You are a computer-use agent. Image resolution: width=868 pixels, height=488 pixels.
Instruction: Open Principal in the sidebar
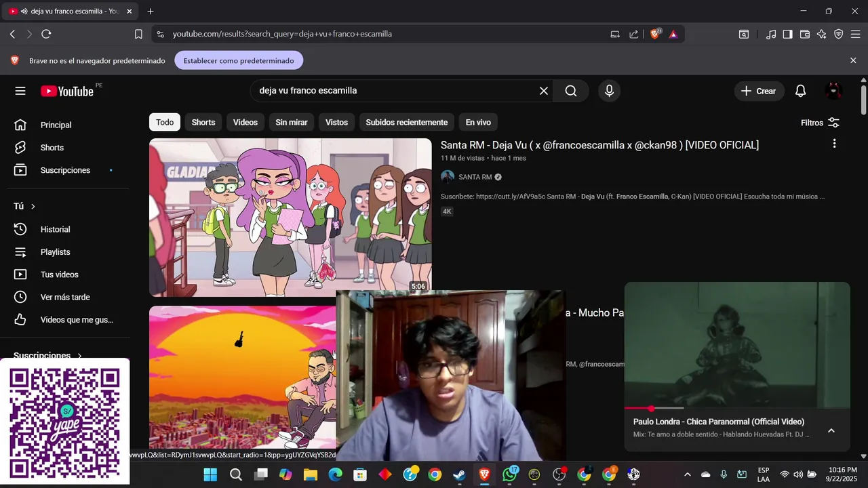[65, 125]
